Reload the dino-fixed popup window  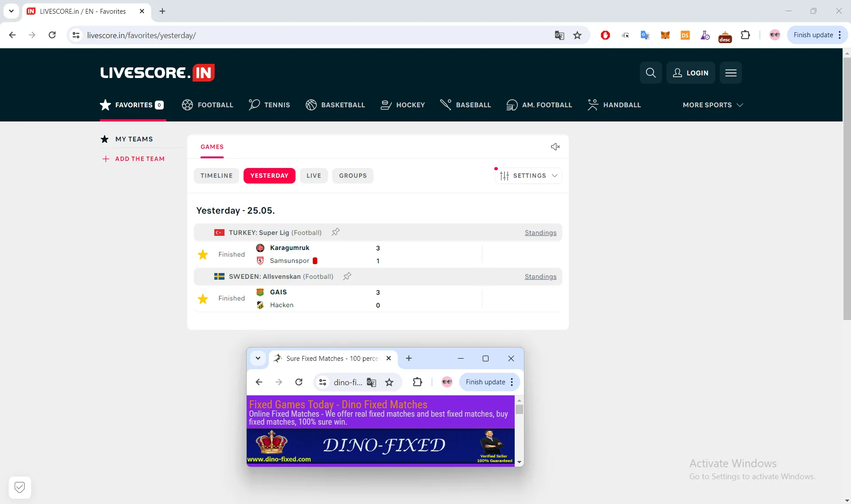[x=299, y=382]
